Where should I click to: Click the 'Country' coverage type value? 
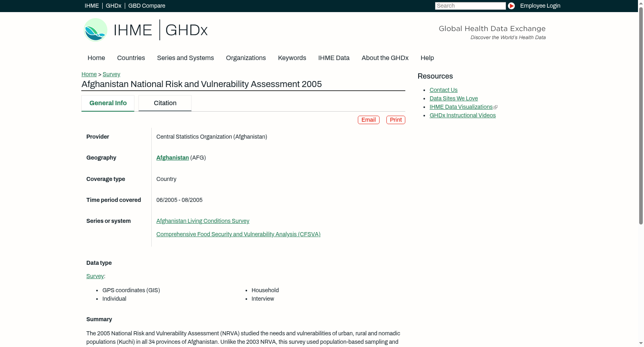click(x=166, y=179)
